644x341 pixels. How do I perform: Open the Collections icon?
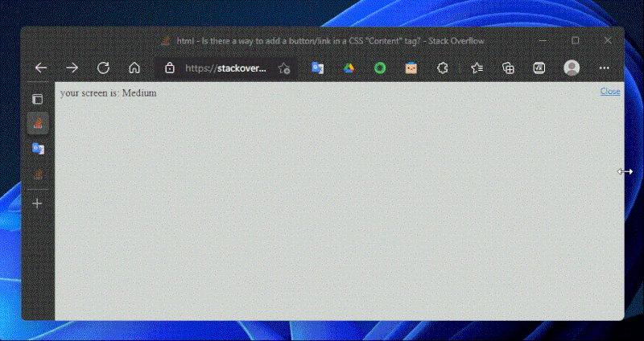click(509, 68)
